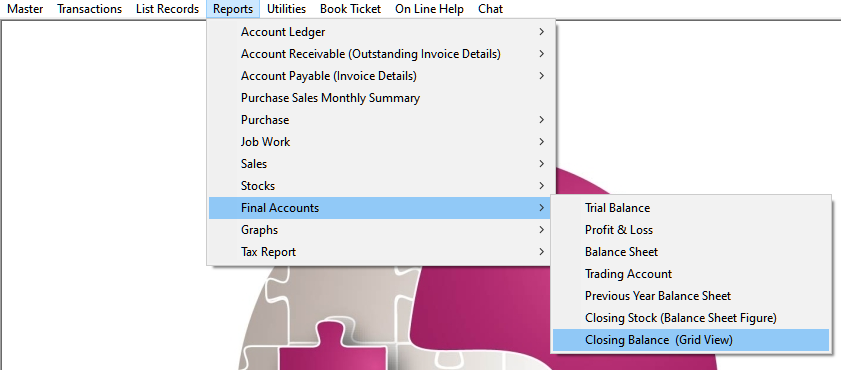Select Closing Balance (Grid View)
Screen dimensions: 841x370
[691, 340]
